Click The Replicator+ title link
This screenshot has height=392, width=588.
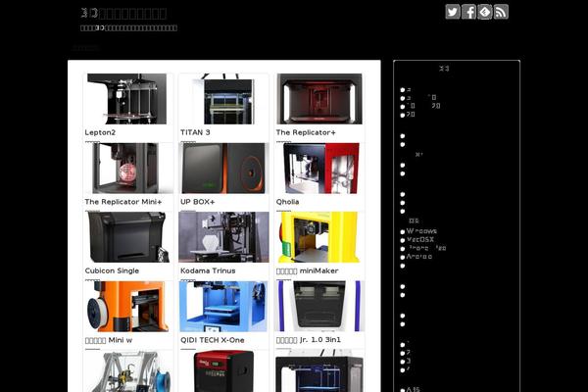tap(306, 132)
